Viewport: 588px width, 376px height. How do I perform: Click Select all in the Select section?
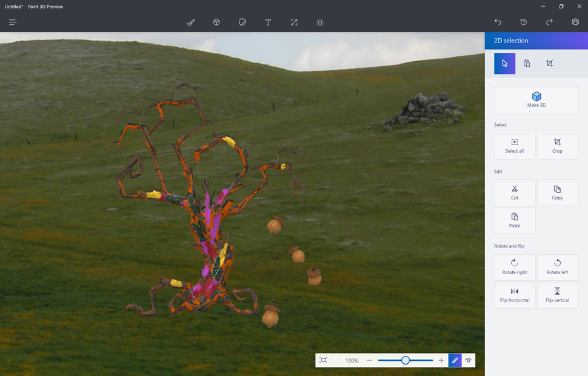(x=514, y=146)
